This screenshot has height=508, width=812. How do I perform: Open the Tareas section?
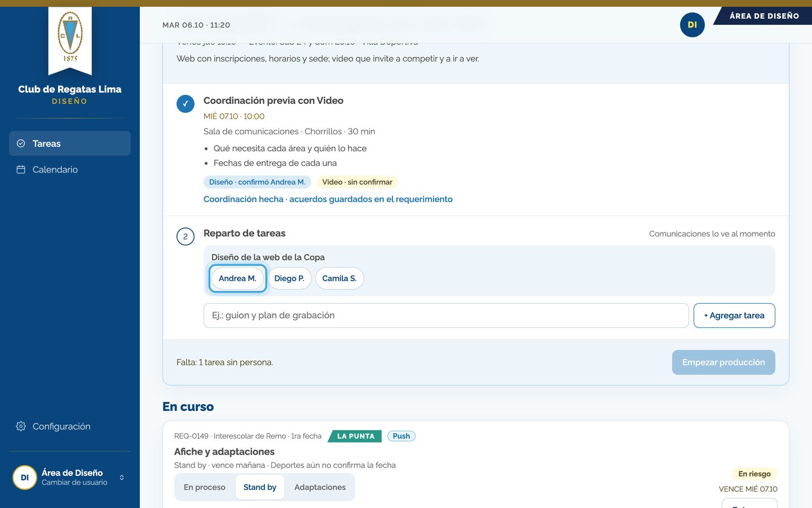[70, 143]
